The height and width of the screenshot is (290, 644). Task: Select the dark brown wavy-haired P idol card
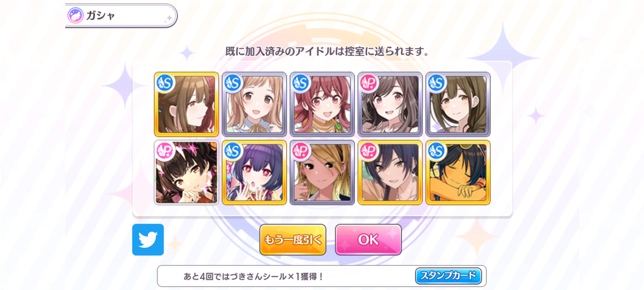coord(390,104)
